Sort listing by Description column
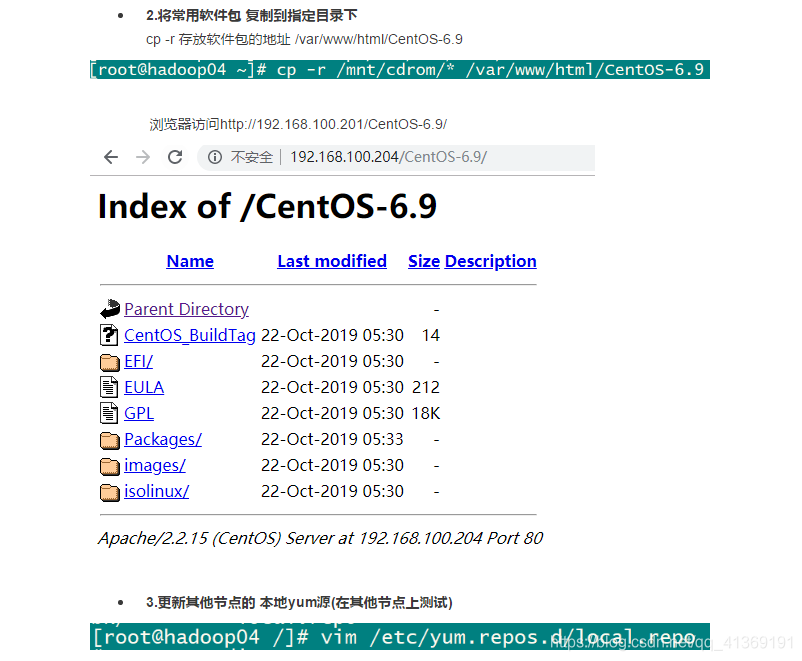 click(x=491, y=261)
